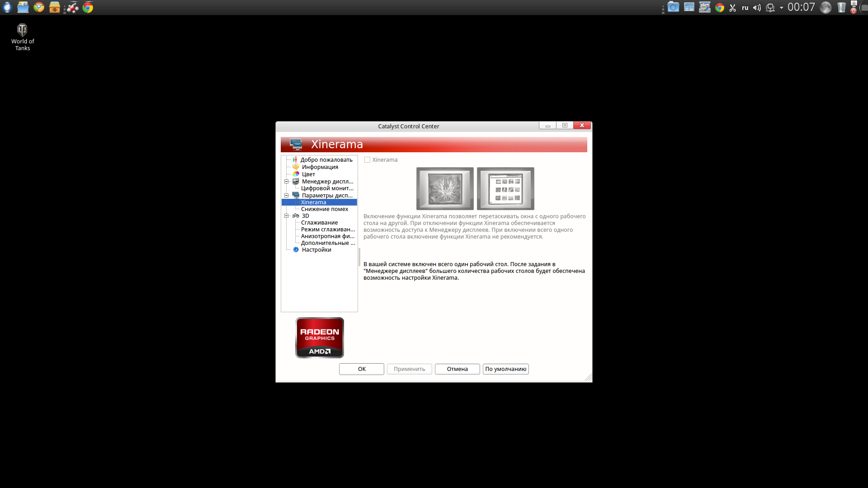Click the Отмена button
Image resolution: width=868 pixels, height=488 pixels.
pyautogui.click(x=457, y=369)
